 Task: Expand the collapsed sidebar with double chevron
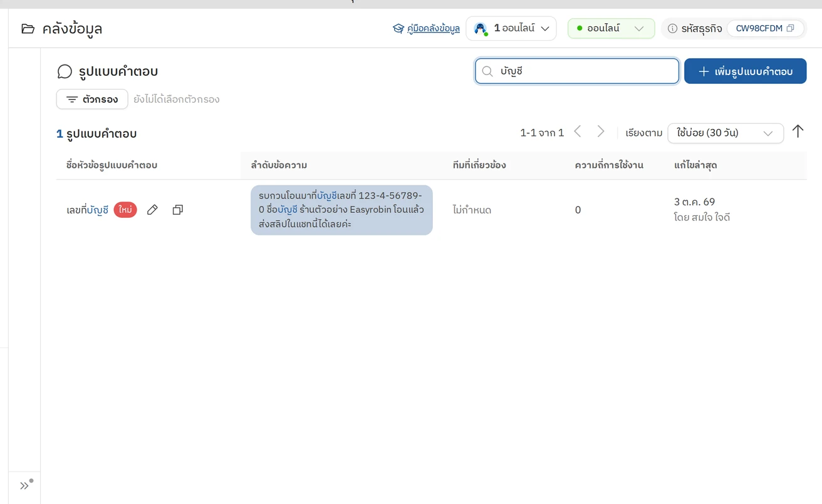click(x=24, y=485)
